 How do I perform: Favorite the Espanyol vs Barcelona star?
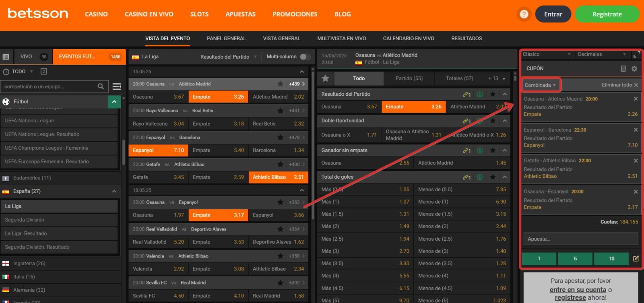point(280,138)
